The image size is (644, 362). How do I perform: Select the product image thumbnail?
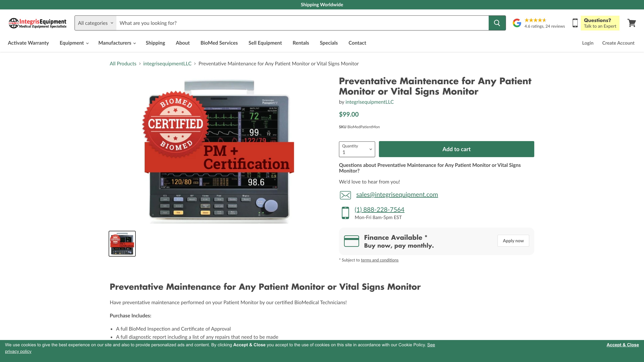point(122,244)
